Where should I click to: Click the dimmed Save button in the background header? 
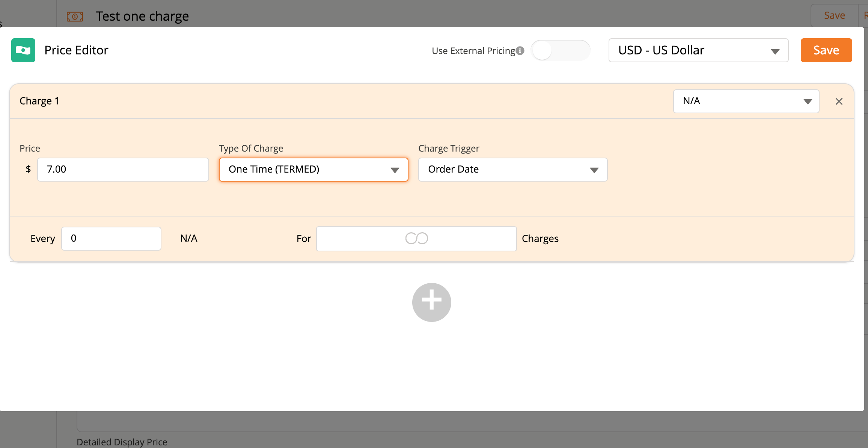pyautogui.click(x=834, y=15)
